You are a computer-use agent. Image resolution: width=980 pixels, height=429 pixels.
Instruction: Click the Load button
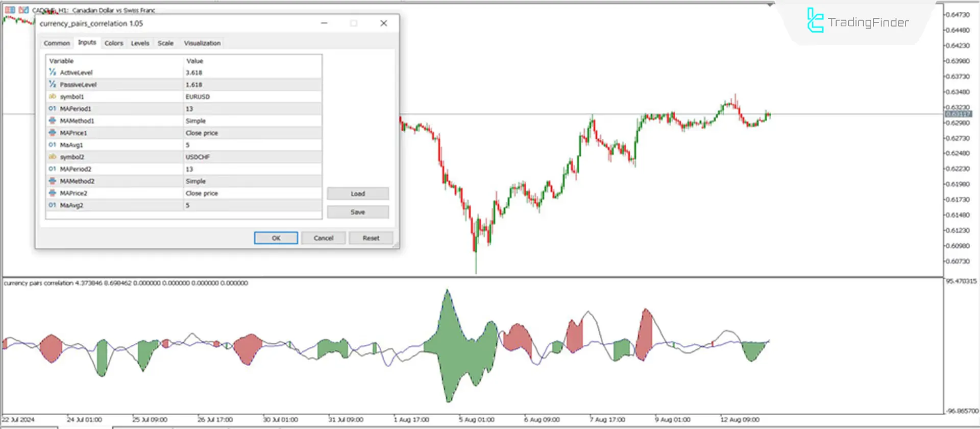(357, 194)
